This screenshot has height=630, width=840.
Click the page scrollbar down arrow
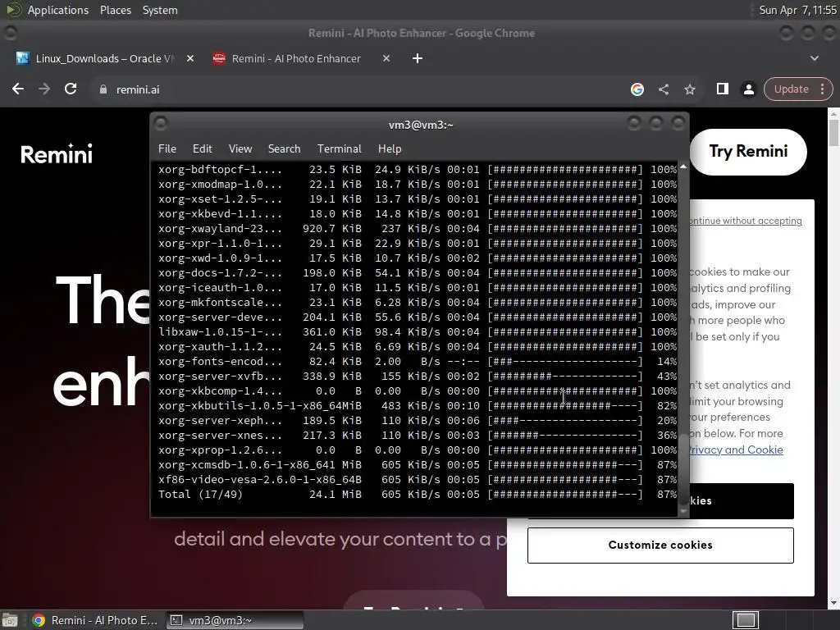point(833,604)
